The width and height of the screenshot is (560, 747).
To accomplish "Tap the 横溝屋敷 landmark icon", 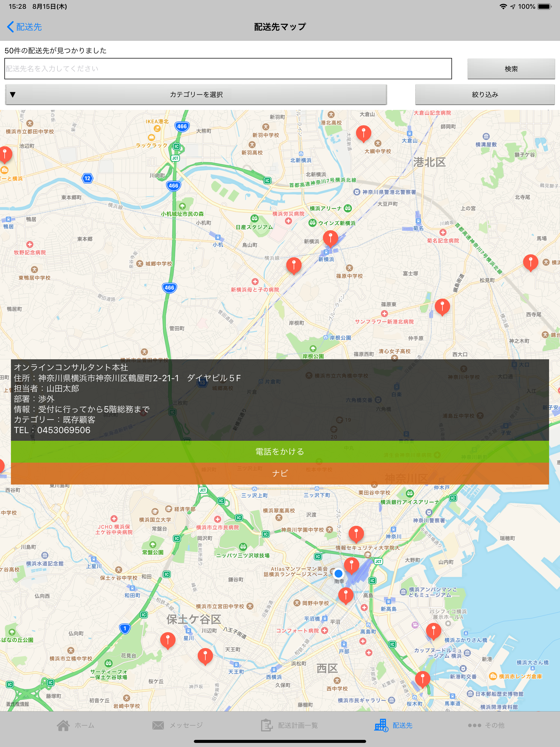I will [x=486, y=136].
